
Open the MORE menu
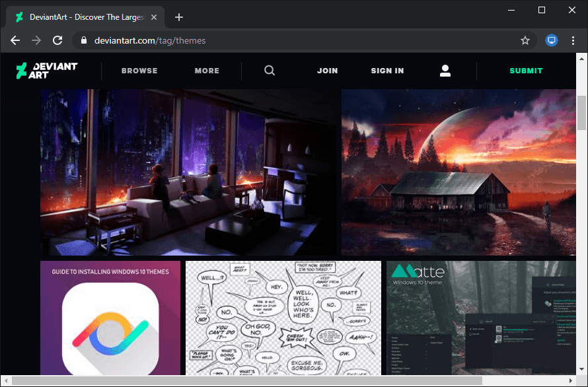pos(207,71)
